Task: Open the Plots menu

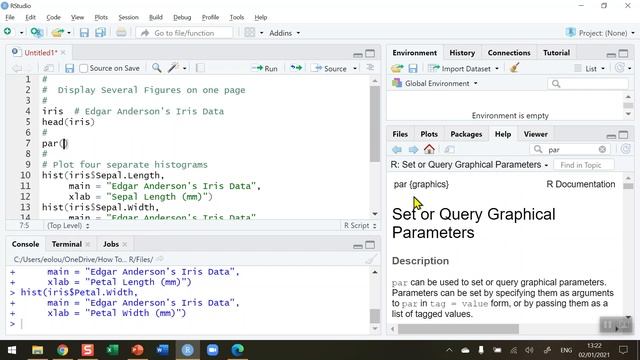Action: point(101,17)
